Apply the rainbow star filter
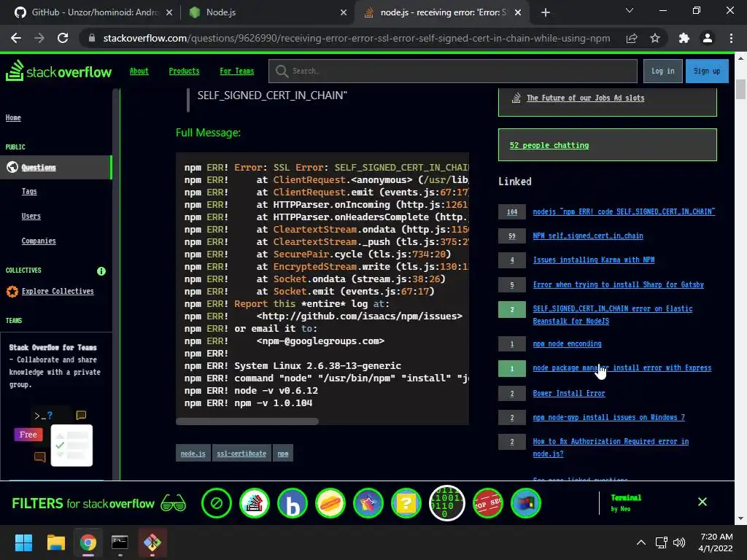747x560 pixels. coord(368,503)
